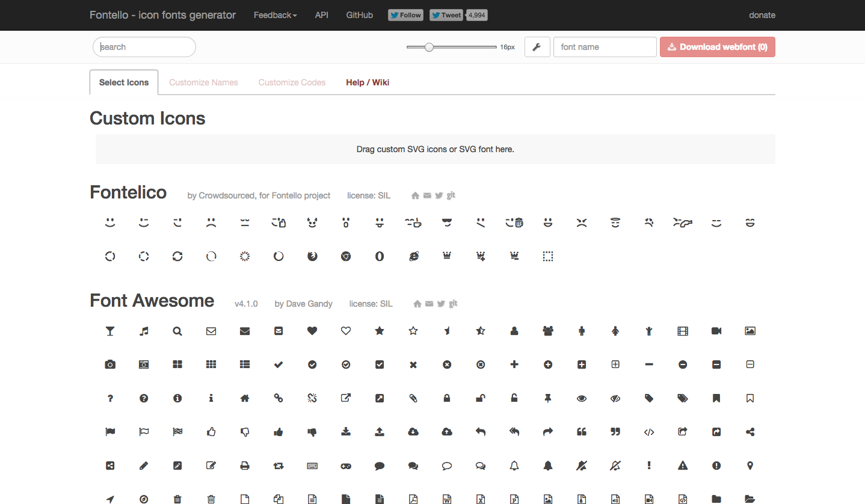The width and height of the screenshot is (865, 504).
Task: Select the pushpin icon
Action: (x=548, y=398)
